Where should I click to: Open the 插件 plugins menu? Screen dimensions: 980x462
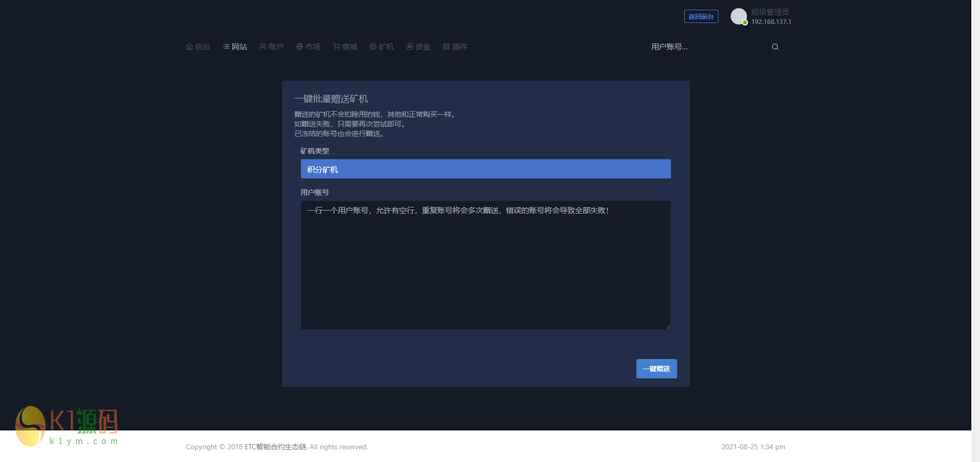point(455,47)
